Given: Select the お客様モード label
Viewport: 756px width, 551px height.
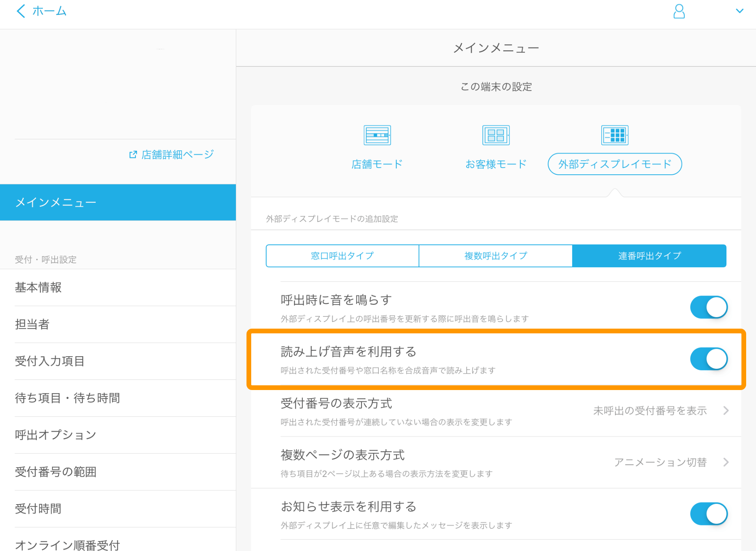Looking at the screenshot, I should 496,164.
